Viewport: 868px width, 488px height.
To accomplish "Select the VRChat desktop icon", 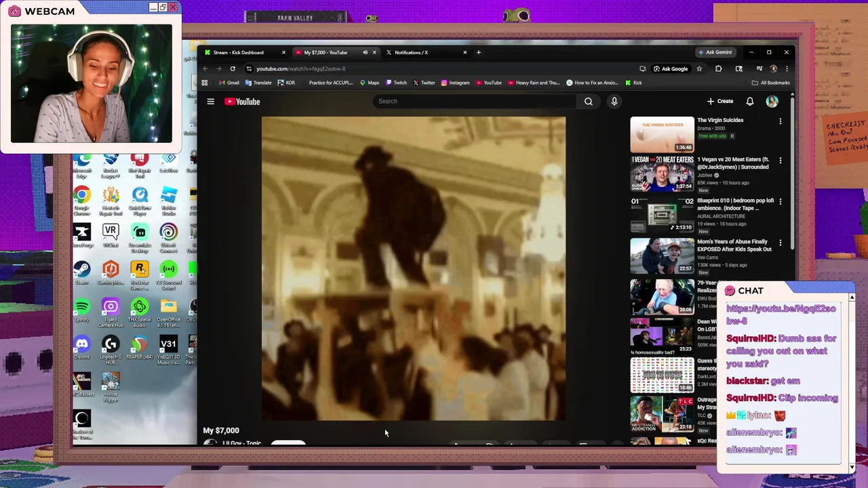I will pos(111,236).
